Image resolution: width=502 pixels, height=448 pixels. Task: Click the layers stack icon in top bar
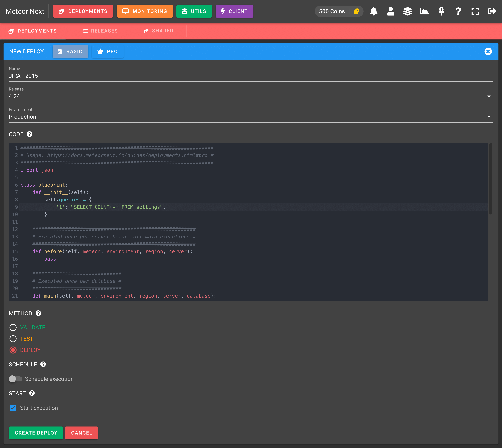(x=408, y=11)
